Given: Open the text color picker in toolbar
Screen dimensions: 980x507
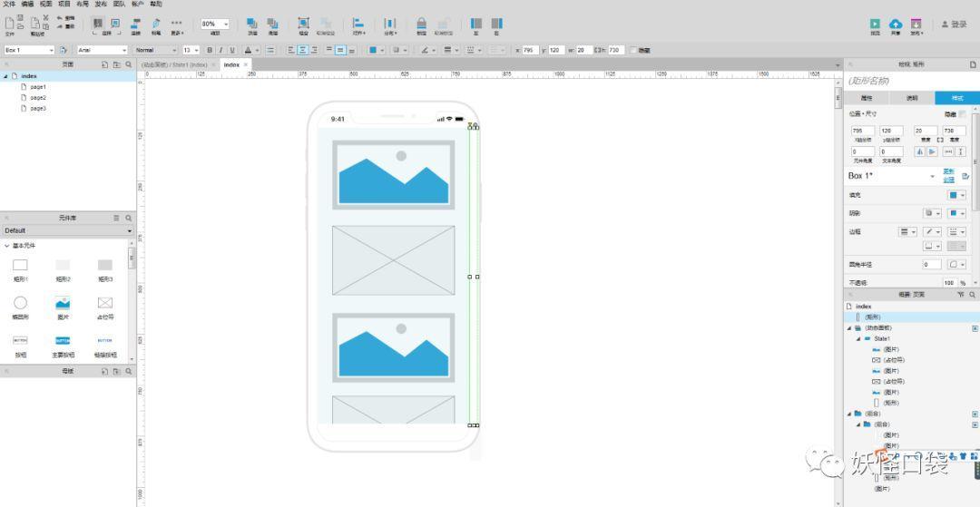Looking at the screenshot, I should tap(250, 50).
